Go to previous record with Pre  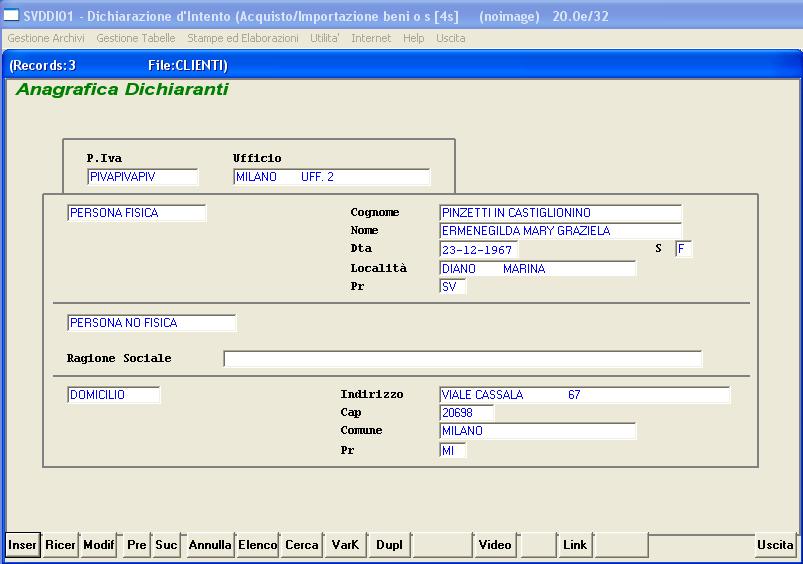pyautogui.click(x=137, y=545)
